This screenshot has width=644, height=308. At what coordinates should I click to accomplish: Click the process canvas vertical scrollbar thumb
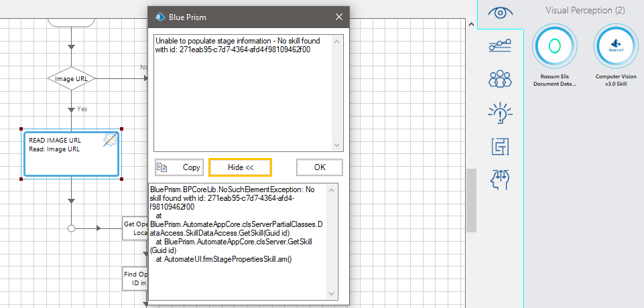[x=472, y=200]
